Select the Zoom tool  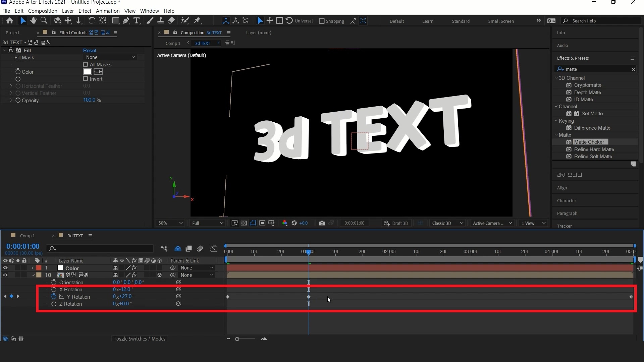click(44, 21)
